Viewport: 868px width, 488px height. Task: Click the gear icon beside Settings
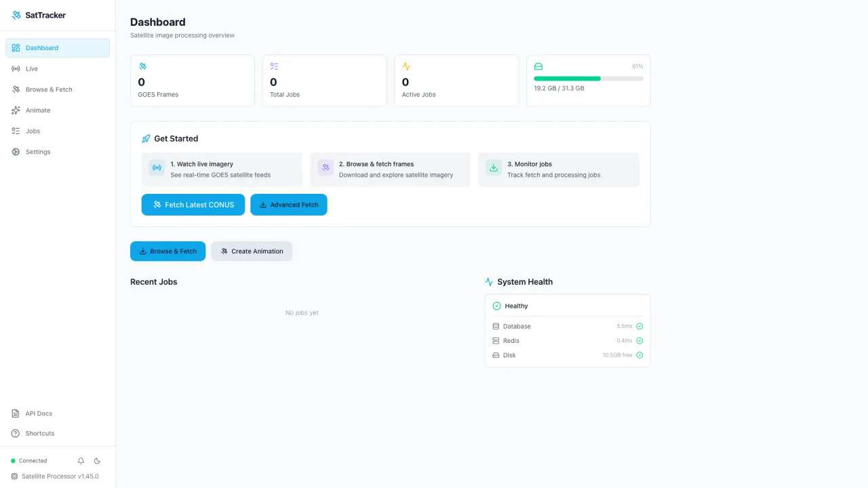[x=16, y=152]
